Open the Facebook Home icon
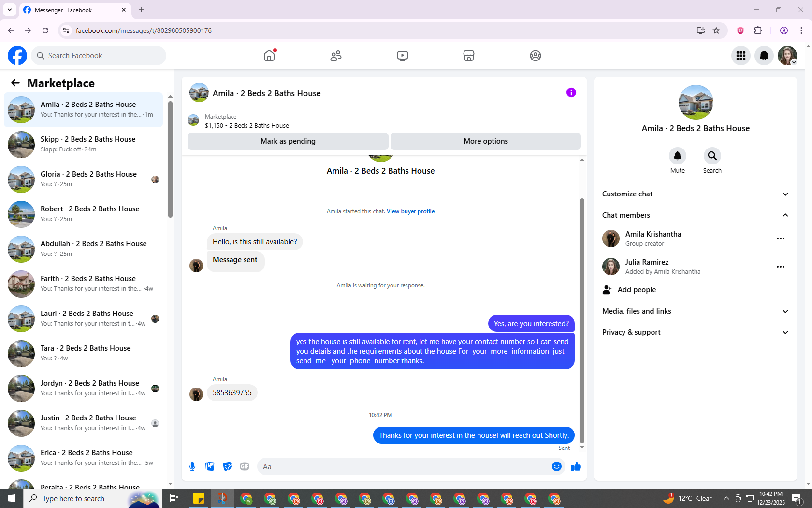Image resolution: width=812 pixels, height=508 pixels. [269, 56]
